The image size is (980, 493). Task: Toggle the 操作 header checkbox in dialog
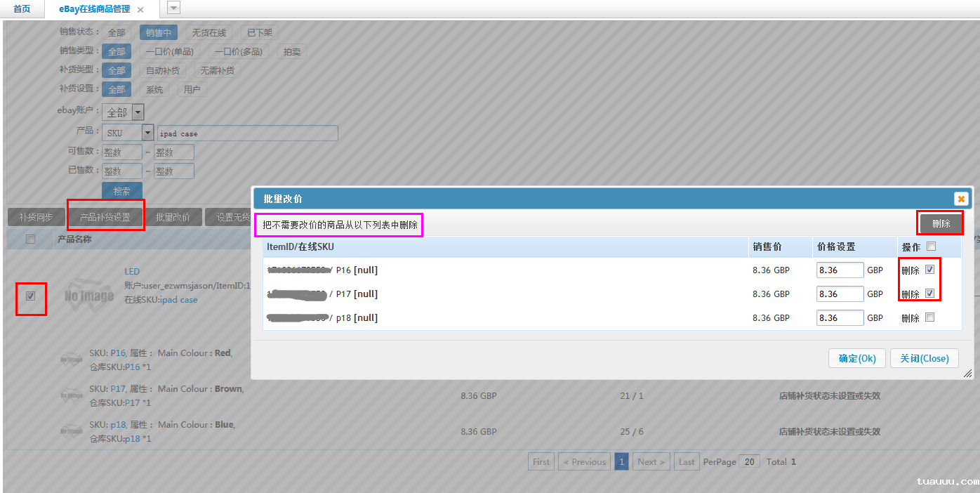pos(930,246)
